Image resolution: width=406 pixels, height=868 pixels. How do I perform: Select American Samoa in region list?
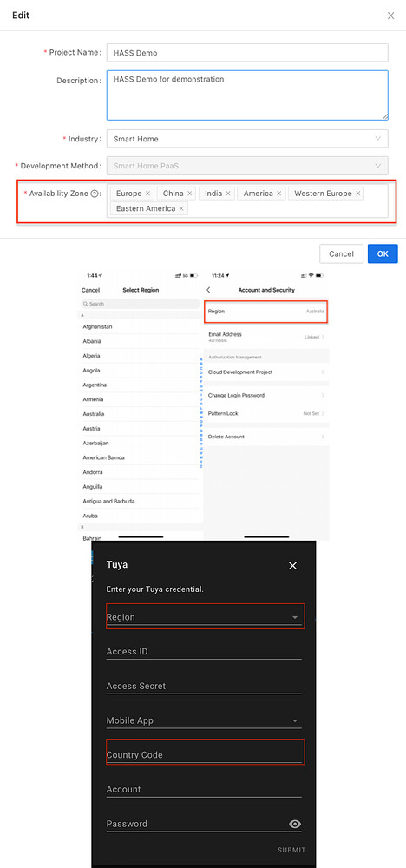click(140, 457)
